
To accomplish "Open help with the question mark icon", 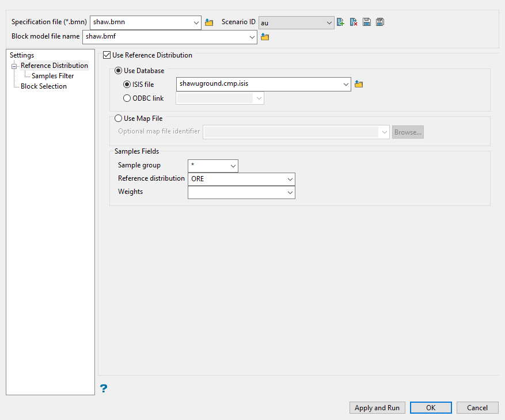I will point(104,389).
